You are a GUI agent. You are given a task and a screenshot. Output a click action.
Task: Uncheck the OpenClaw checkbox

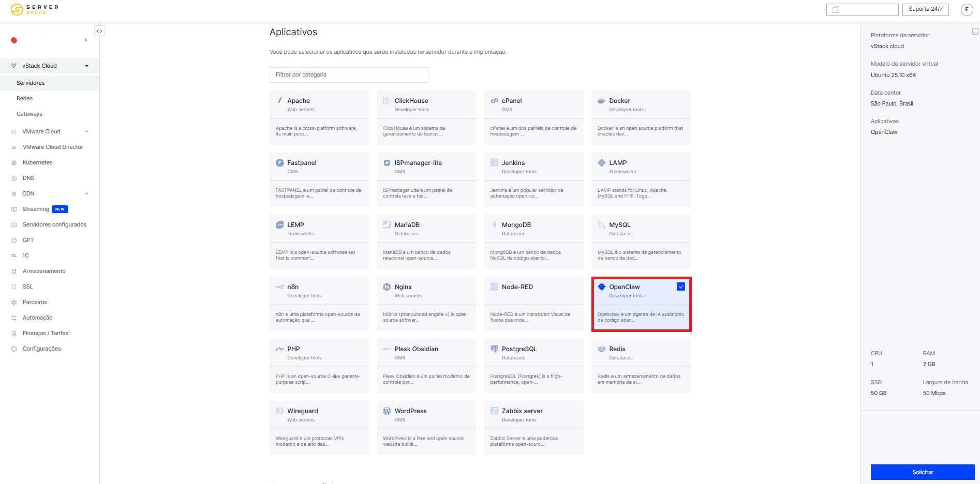[x=681, y=286]
